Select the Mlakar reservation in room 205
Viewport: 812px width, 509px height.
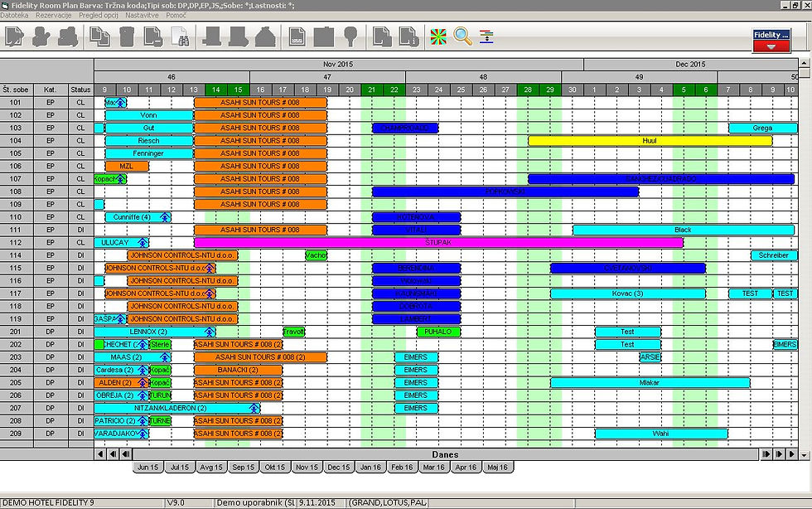click(650, 383)
